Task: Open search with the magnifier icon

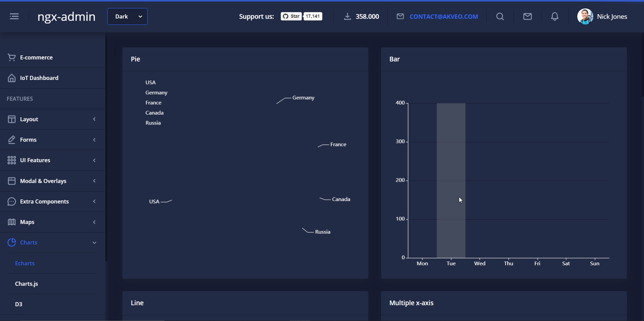Action: click(x=500, y=16)
